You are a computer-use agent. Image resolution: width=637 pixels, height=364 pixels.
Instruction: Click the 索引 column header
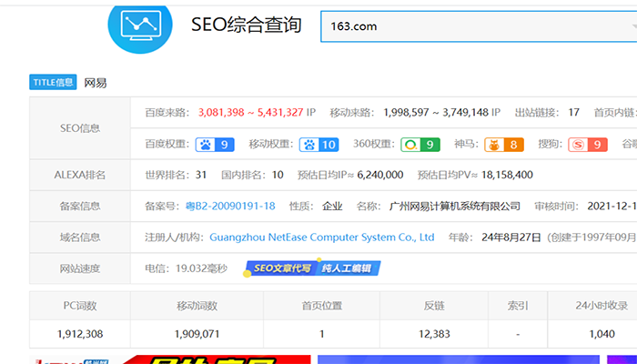pos(518,306)
